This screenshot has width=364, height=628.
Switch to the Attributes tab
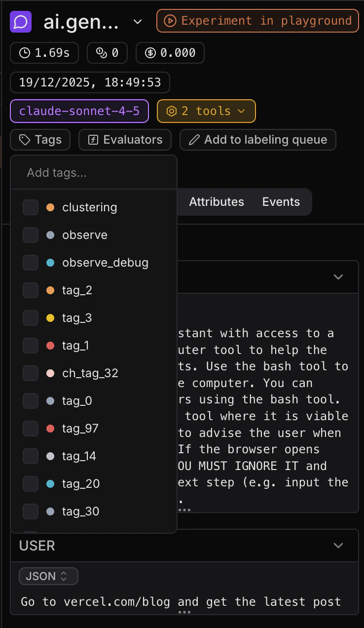[216, 202]
